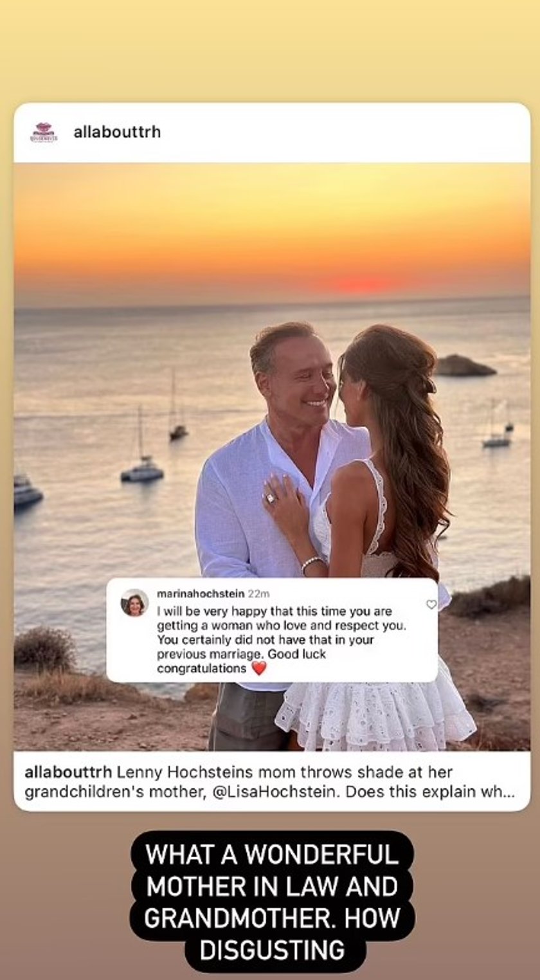Screen dimensions: 540x980
Task: Open the allabouttrh profile logo in post header
Action: 44,132
